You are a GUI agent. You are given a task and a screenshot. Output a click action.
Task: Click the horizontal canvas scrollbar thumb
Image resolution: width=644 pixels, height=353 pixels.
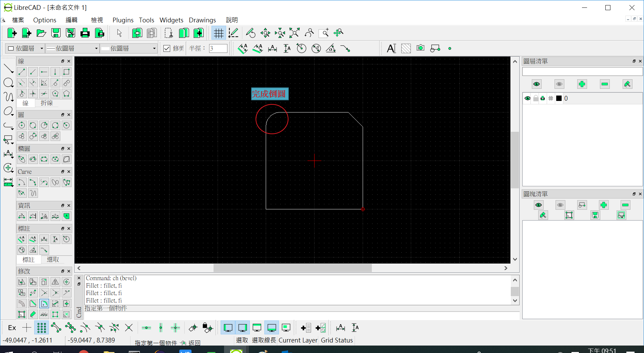(x=293, y=268)
